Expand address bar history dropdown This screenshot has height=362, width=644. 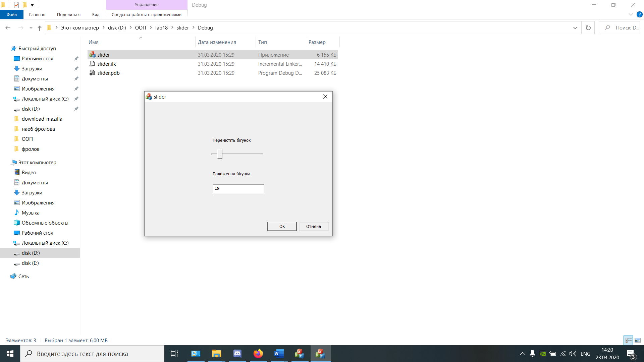(575, 28)
